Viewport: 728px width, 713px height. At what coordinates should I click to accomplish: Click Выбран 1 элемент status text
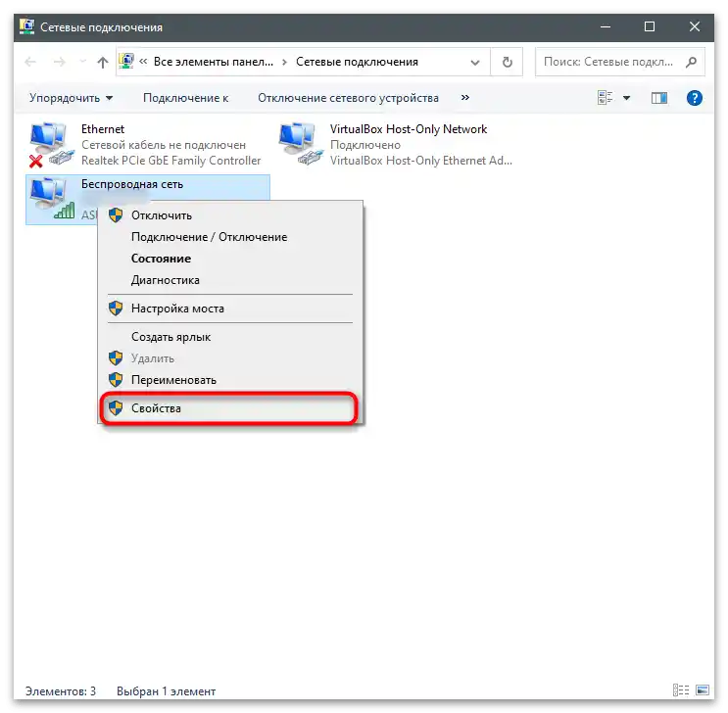pyautogui.click(x=167, y=691)
